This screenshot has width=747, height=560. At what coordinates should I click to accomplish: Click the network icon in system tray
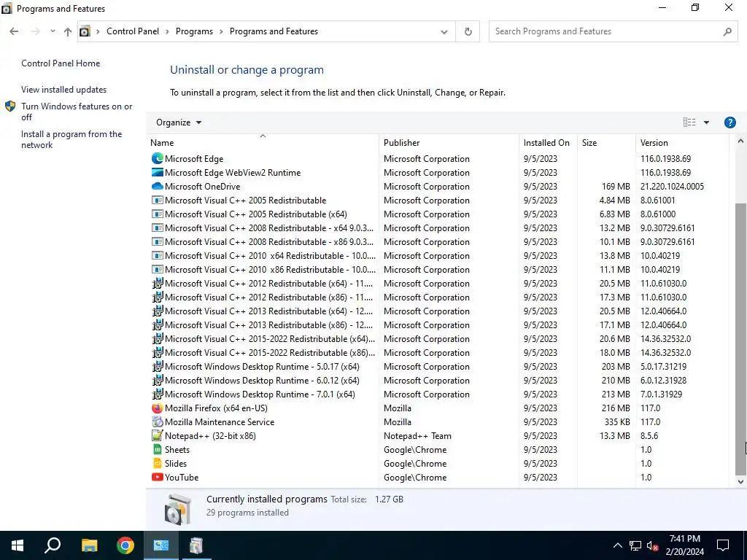[x=635, y=545]
